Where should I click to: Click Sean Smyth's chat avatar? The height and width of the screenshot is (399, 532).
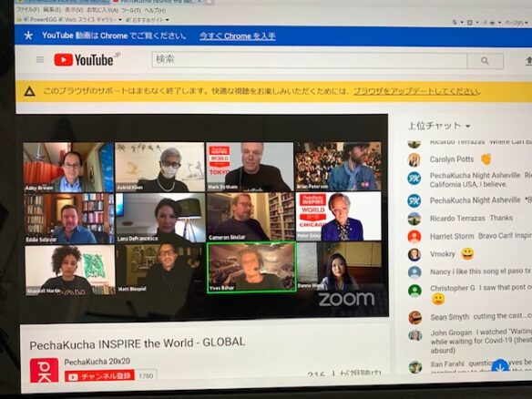(x=415, y=318)
